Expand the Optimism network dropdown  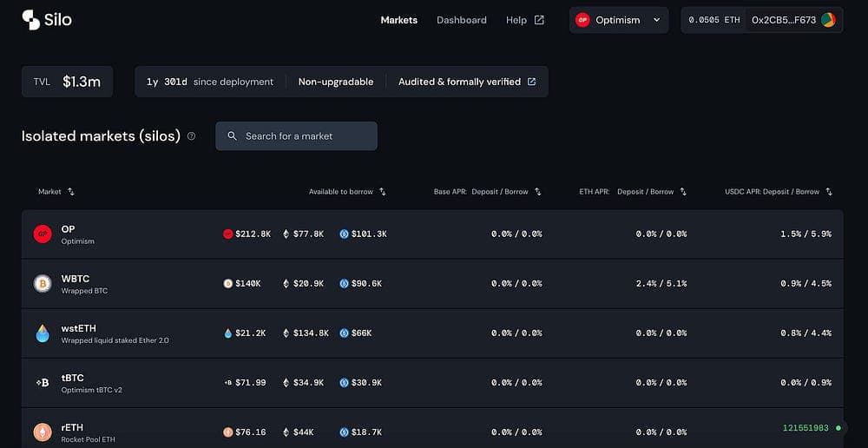619,20
